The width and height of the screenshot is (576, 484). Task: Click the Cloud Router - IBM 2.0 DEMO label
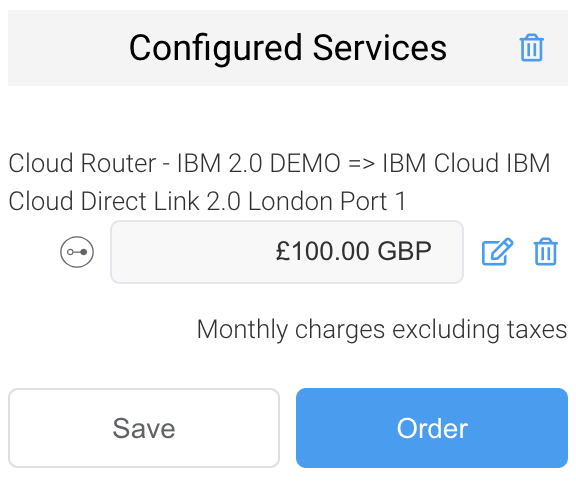click(x=174, y=163)
